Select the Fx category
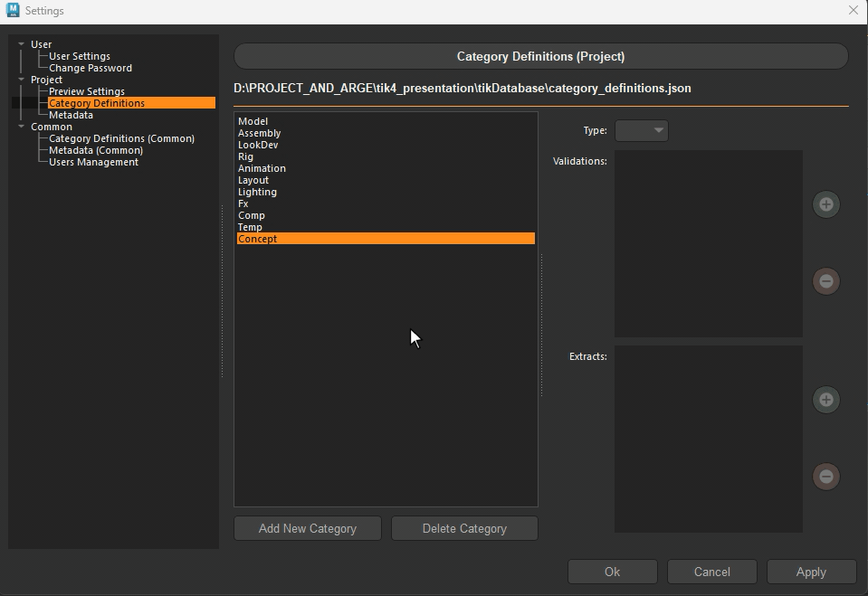868x596 pixels. click(386, 203)
